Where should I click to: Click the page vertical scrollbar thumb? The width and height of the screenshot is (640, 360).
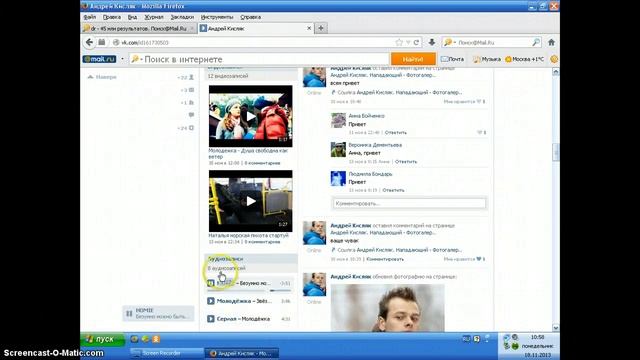pyautogui.click(x=556, y=152)
